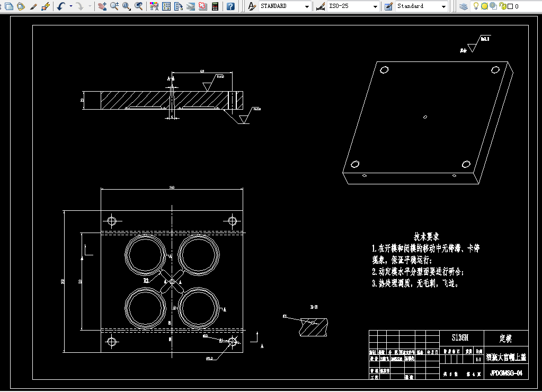The height and width of the screenshot is (392, 542).
Task: Toggle layer on/off light bulb
Action: click(x=476, y=6)
